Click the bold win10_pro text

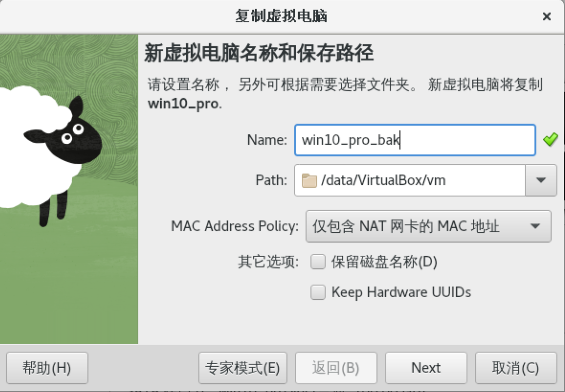(183, 104)
